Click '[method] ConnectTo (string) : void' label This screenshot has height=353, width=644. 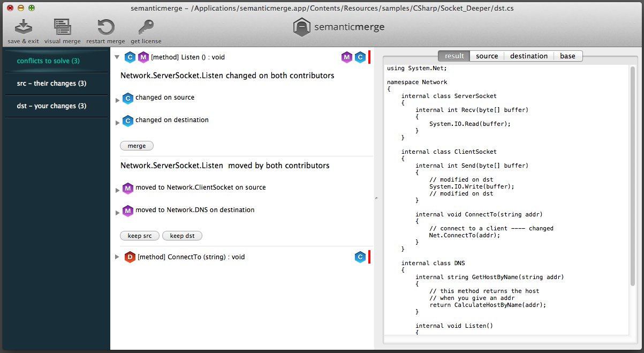point(191,257)
